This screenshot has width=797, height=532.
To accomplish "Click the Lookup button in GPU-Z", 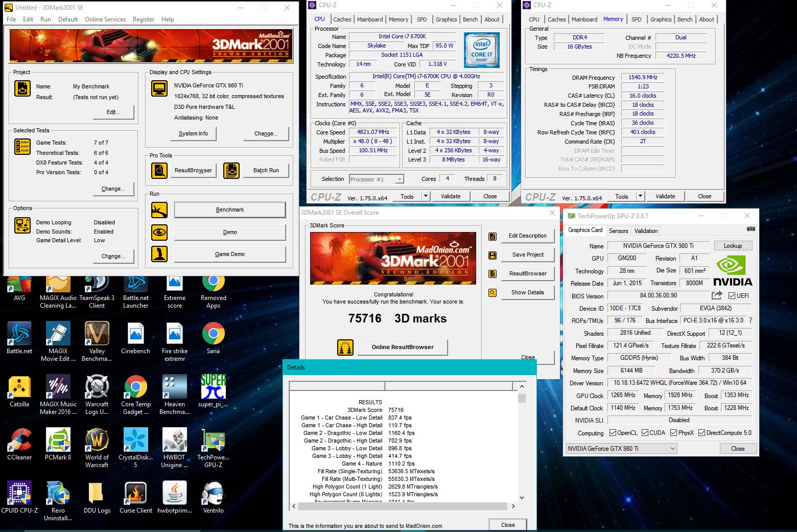I will 733,246.
